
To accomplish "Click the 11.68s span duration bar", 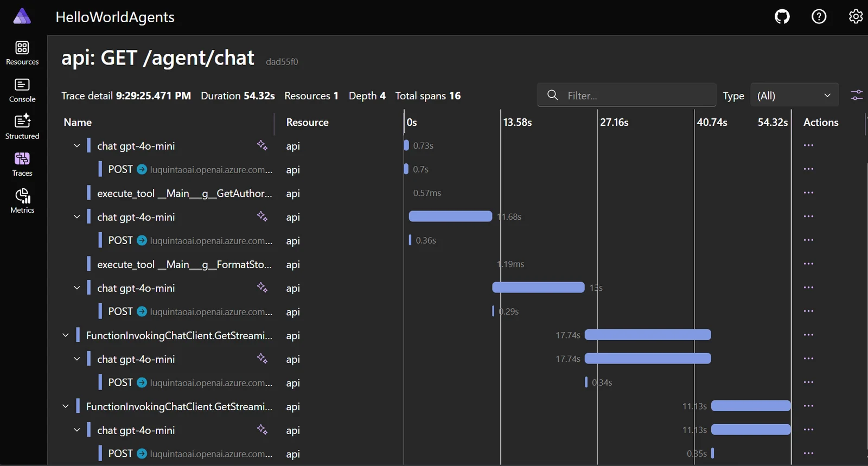I will point(450,216).
